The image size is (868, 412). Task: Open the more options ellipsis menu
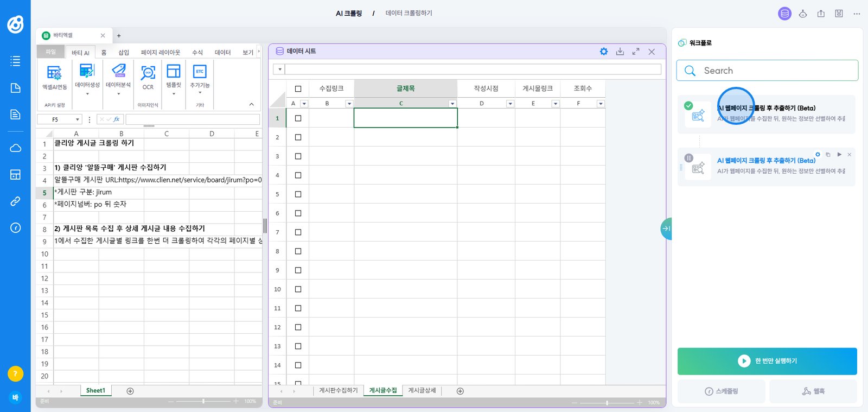(857, 14)
